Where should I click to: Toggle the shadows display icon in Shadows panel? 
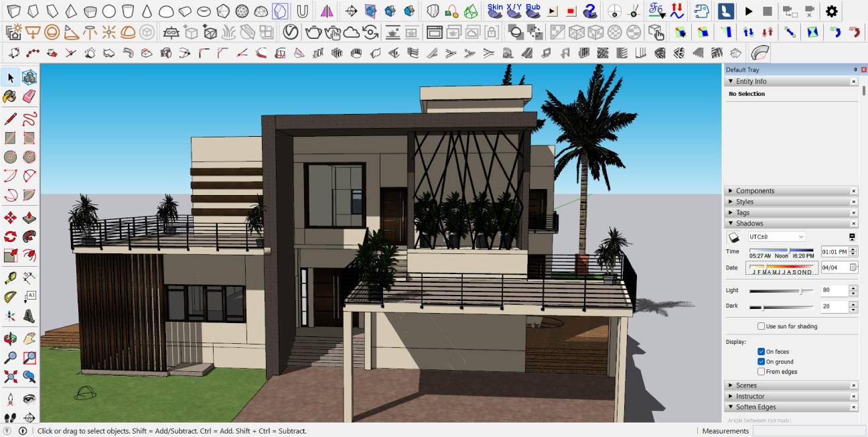coord(733,237)
